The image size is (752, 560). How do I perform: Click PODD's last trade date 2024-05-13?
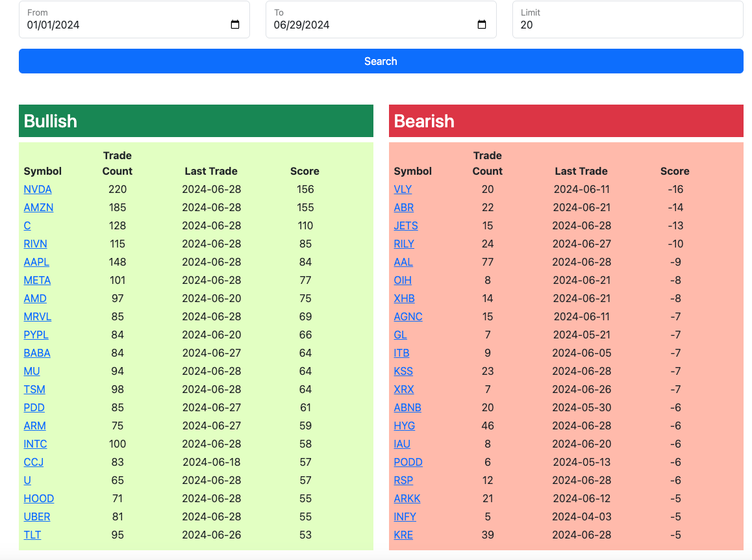(x=582, y=462)
